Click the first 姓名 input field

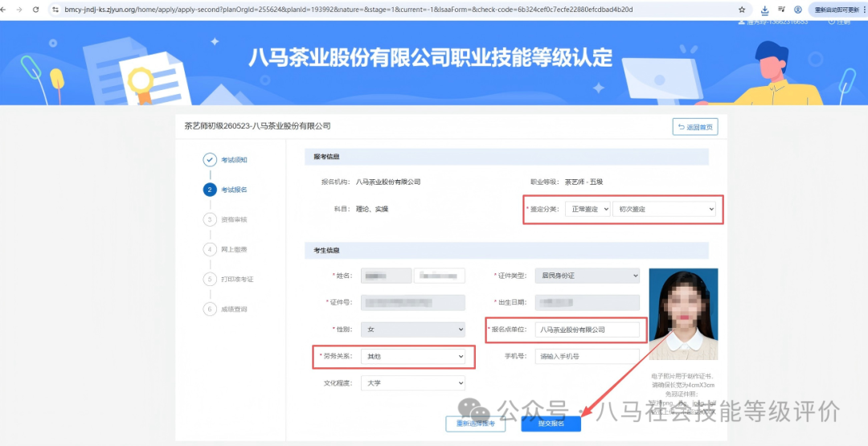click(x=386, y=276)
